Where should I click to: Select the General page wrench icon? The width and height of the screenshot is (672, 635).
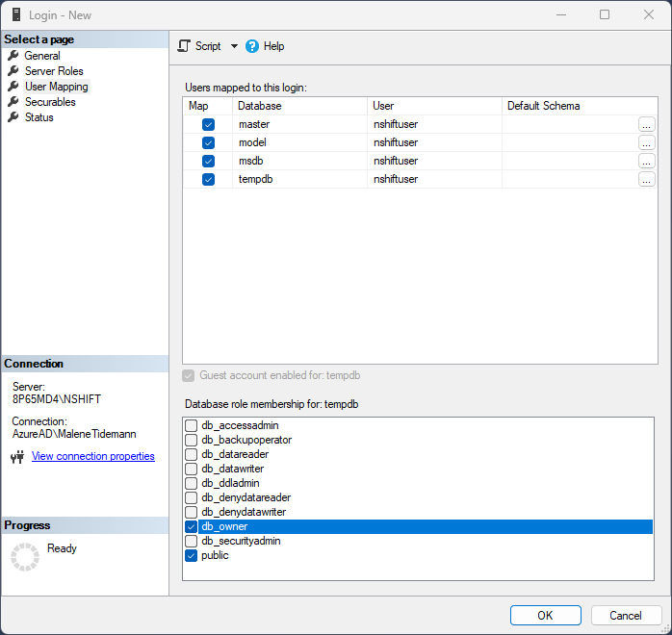pos(13,56)
